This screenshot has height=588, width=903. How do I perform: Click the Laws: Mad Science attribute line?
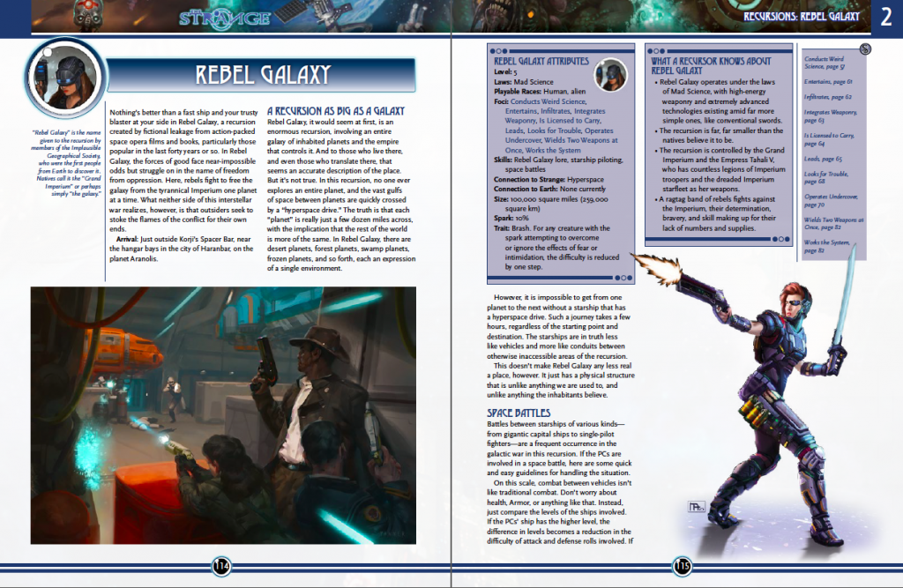click(x=524, y=82)
